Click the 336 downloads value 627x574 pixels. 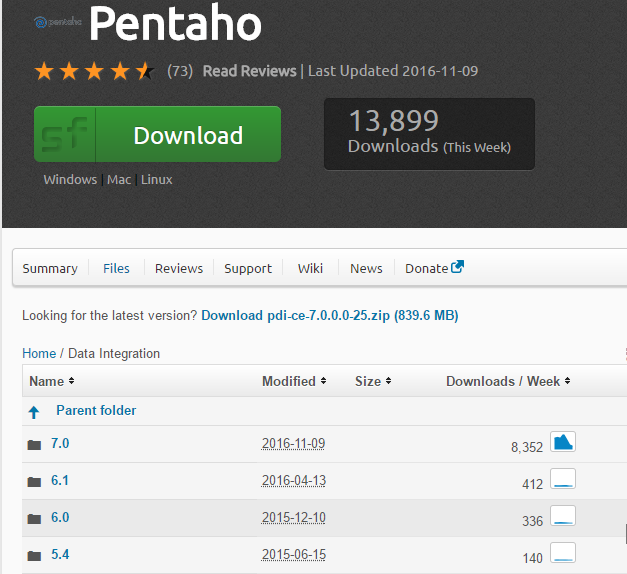[533, 521]
